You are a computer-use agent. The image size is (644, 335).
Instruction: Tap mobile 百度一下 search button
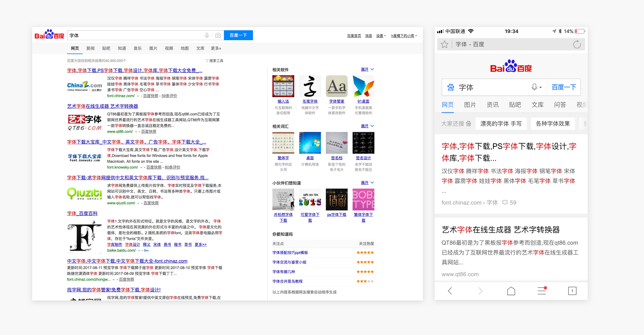click(x=564, y=87)
